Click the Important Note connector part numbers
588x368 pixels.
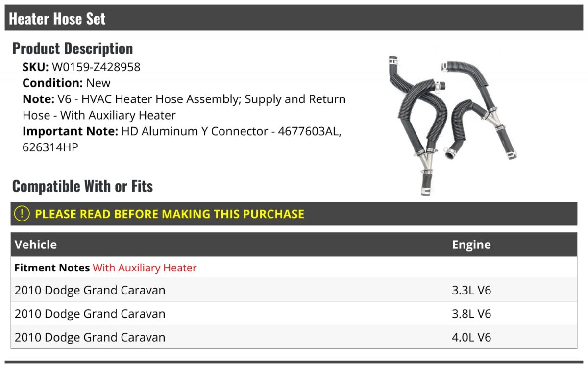(x=184, y=139)
